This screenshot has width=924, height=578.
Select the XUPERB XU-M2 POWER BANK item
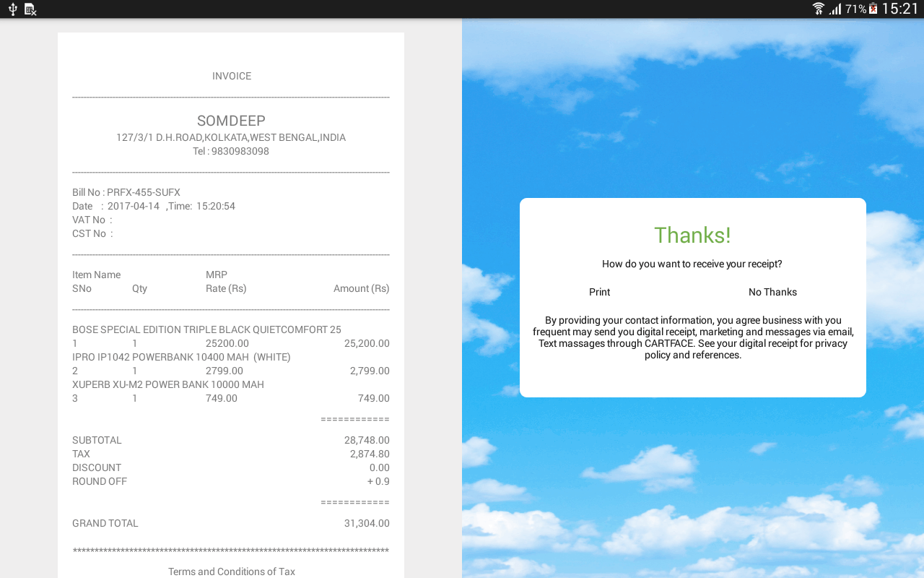168,384
